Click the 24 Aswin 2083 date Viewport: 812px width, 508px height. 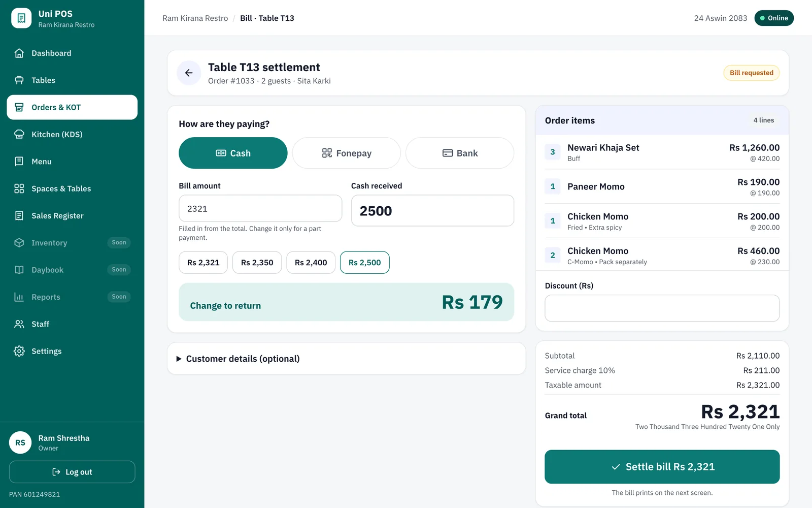(721, 18)
